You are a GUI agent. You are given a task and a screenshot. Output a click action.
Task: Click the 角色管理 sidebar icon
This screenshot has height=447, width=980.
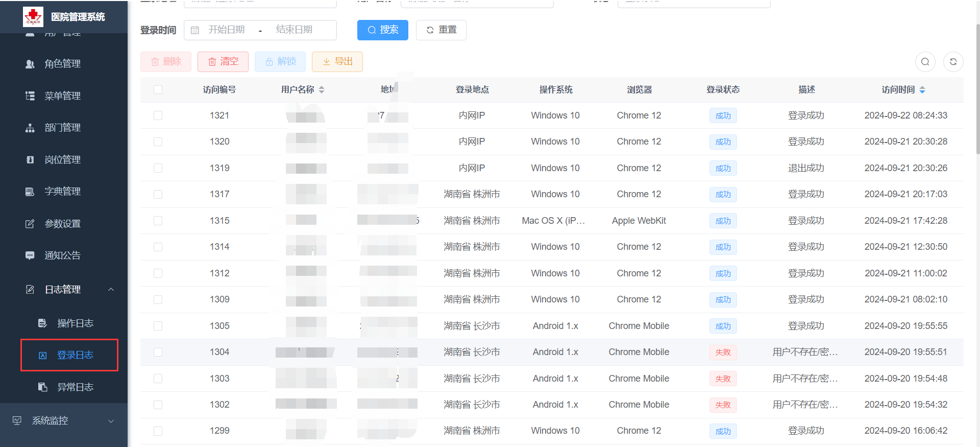pyautogui.click(x=30, y=64)
